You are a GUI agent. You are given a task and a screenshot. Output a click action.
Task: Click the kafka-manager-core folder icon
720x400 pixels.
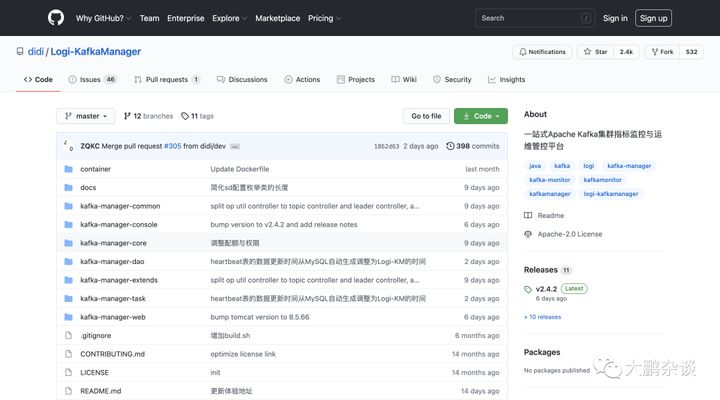click(68, 243)
